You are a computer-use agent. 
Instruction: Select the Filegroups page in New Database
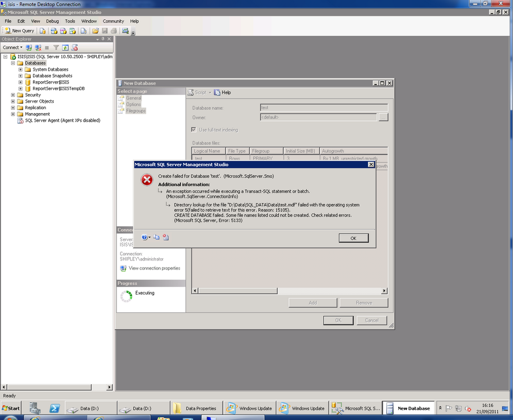[x=136, y=111]
